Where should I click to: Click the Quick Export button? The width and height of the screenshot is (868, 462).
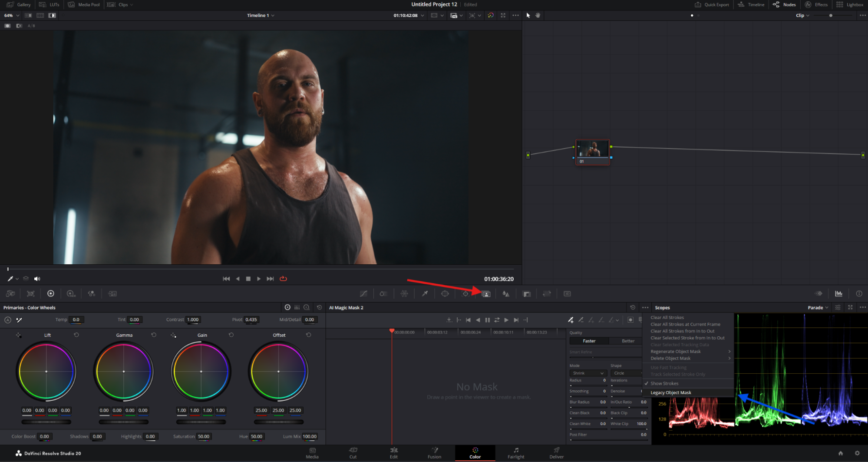click(711, 4)
